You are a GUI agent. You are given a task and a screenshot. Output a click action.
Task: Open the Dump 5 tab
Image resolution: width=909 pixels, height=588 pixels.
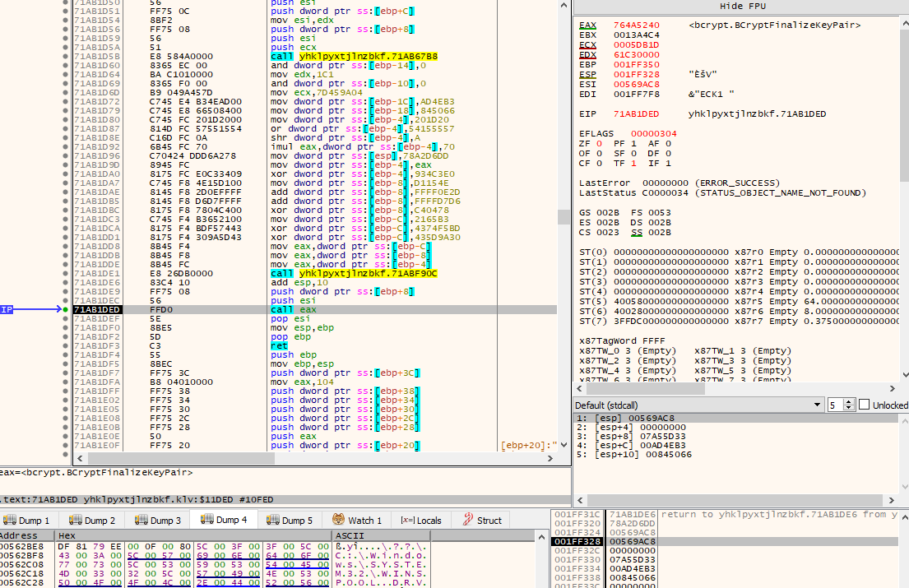pyautogui.click(x=290, y=521)
